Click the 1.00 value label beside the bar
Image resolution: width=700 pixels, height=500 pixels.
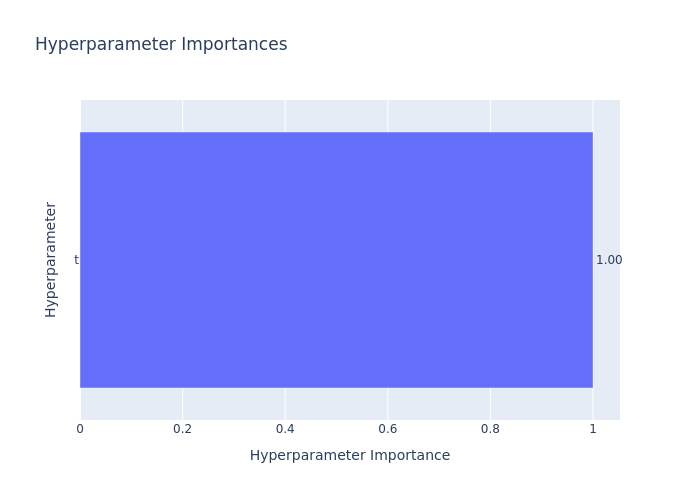(x=609, y=260)
